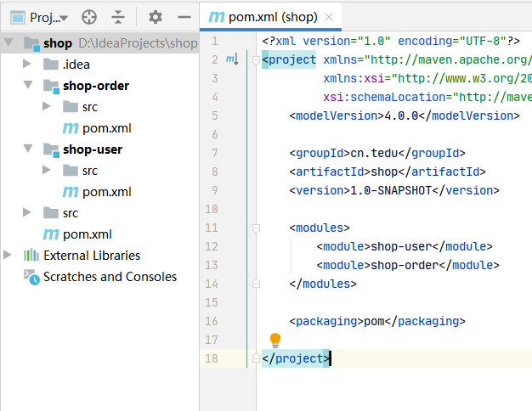
Task: Click the yellow lightbulb intention icon
Action: (275, 341)
